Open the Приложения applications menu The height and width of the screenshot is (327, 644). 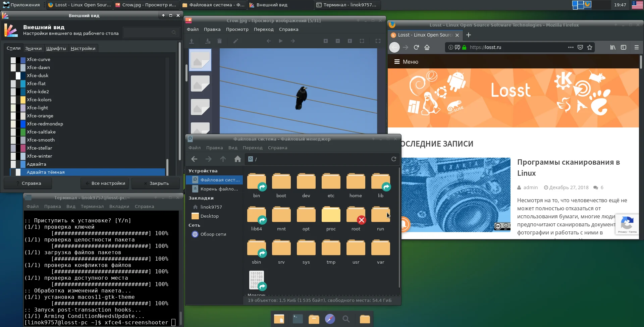click(x=21, y=5)
